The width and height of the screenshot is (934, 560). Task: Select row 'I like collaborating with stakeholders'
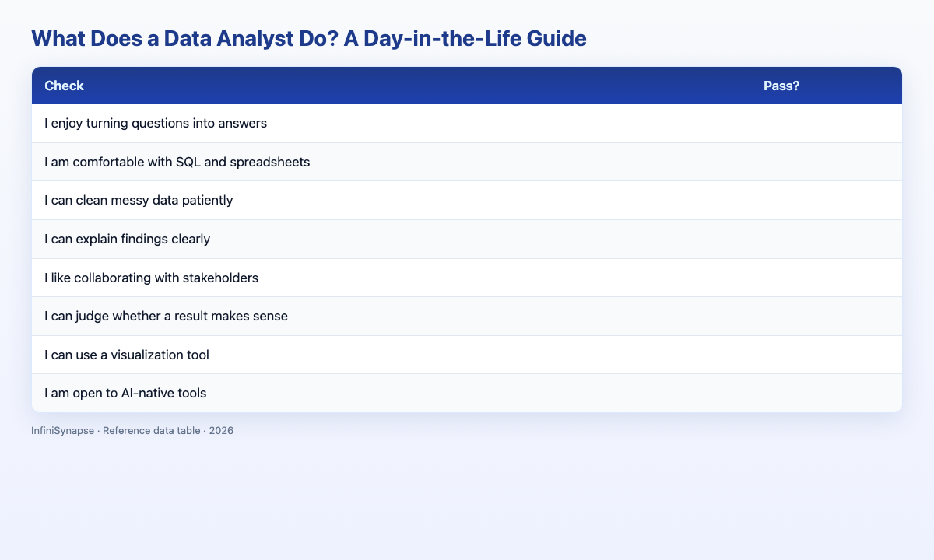(x=467, y=278)
